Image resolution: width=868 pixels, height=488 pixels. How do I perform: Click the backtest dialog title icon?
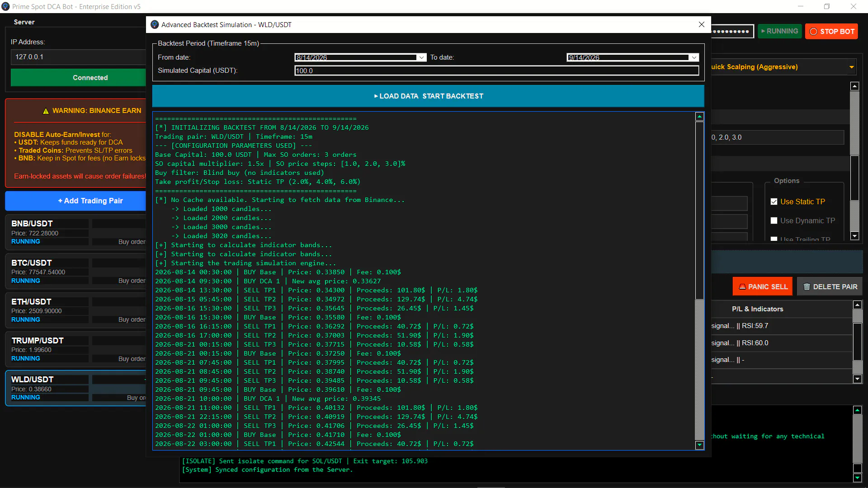point(155,24)
